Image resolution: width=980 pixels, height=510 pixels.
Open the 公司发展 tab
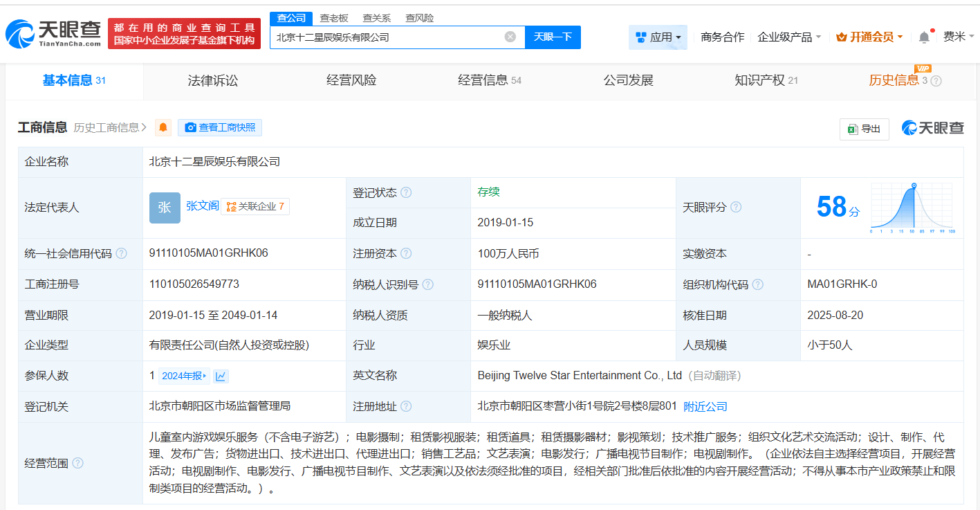[628, 80]
